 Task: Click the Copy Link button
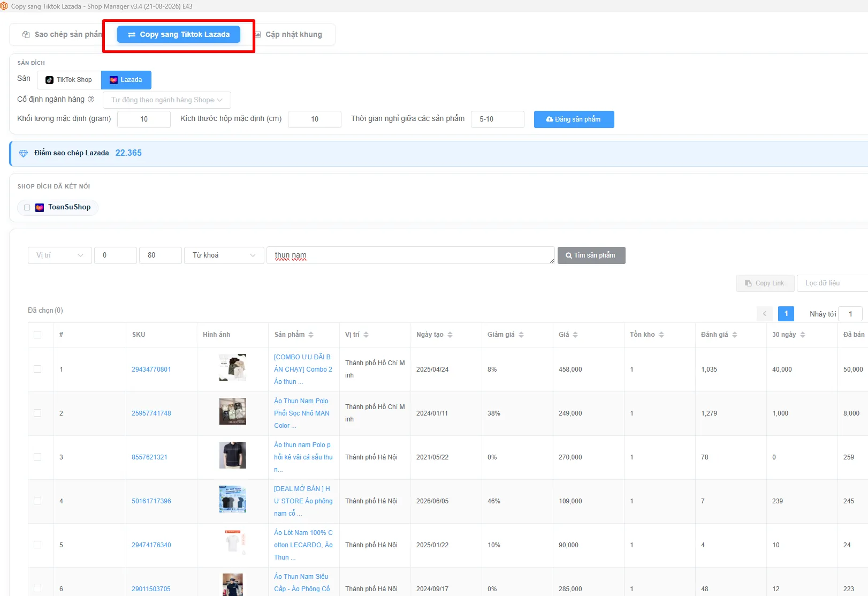[765, 283]
